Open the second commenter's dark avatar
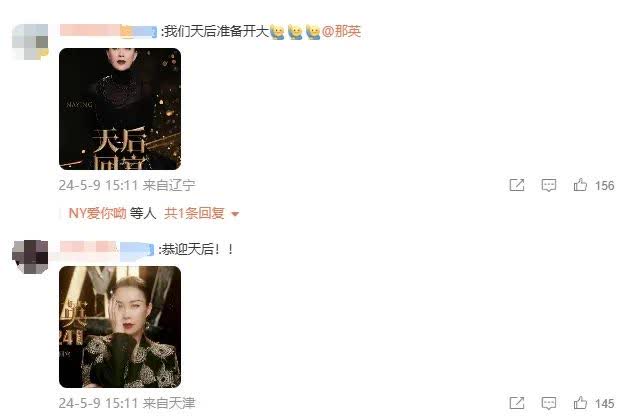Viewport: 630px width, 416px height. click(30, 257)
